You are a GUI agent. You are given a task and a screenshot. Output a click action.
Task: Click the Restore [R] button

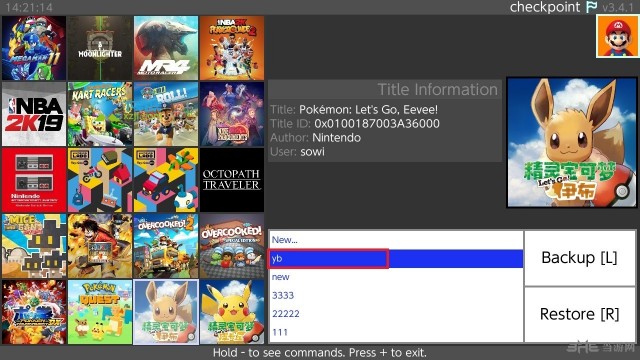click(x=580, y=315)
